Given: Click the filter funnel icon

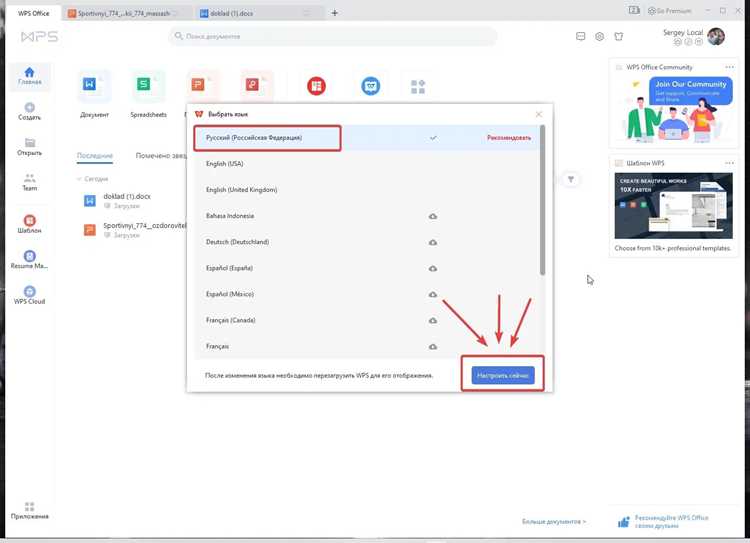Looking at the screenshot, I should point(571,179).
